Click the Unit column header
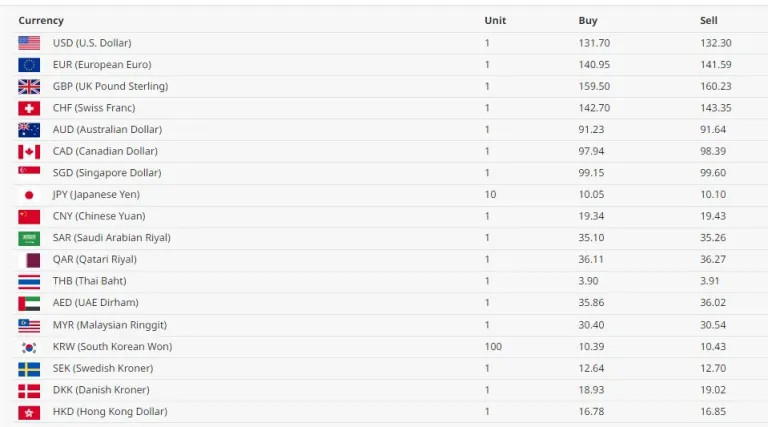Viewport: 768px width, 427px height. point(495,21)
